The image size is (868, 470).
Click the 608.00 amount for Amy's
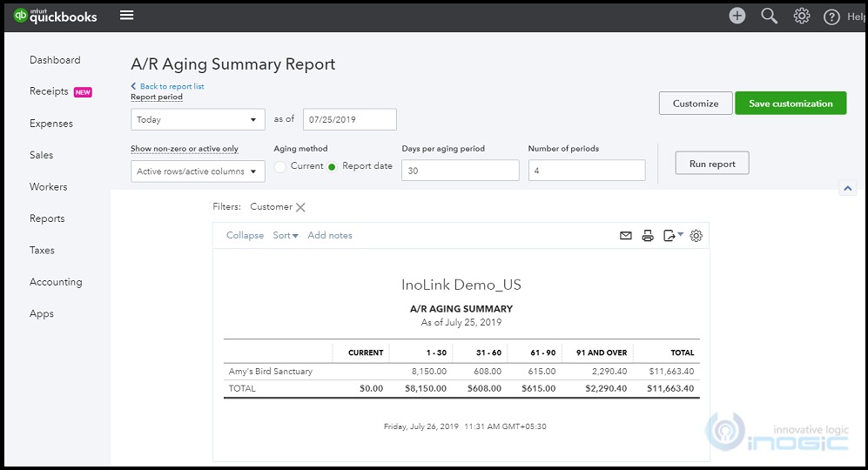point(488,372)
